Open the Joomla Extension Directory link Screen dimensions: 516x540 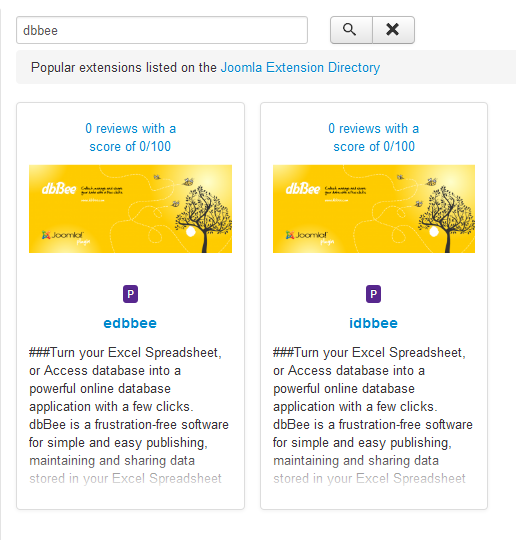coord(300,68)
